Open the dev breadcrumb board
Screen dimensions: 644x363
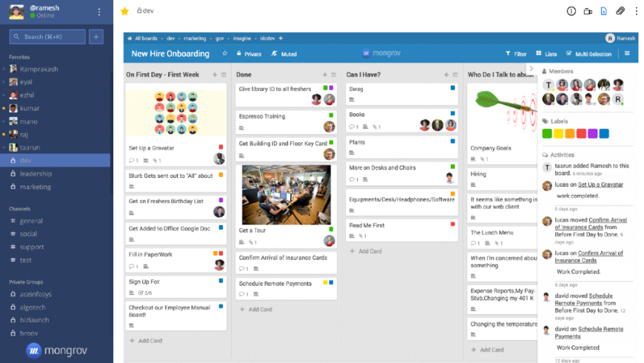[170, 39]
